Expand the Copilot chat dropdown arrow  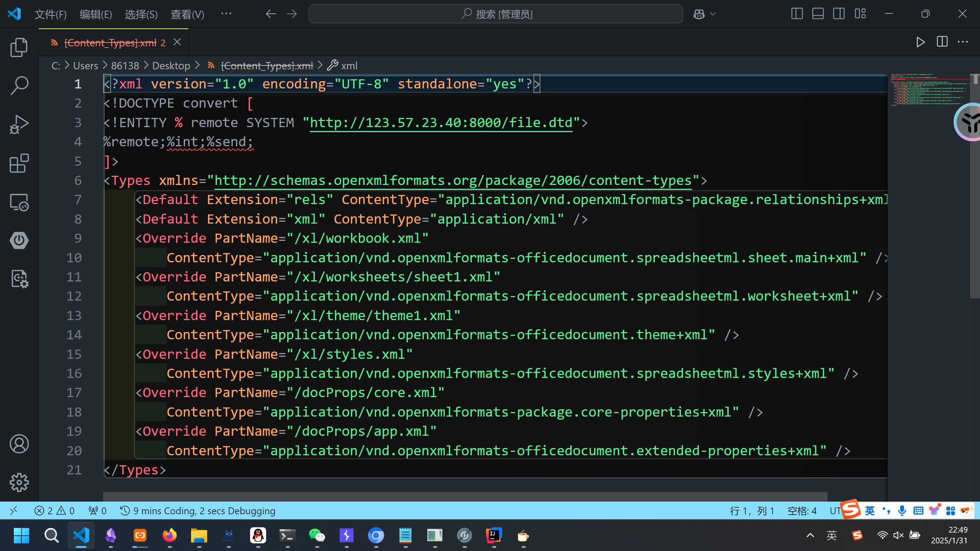tap(713, 14)
